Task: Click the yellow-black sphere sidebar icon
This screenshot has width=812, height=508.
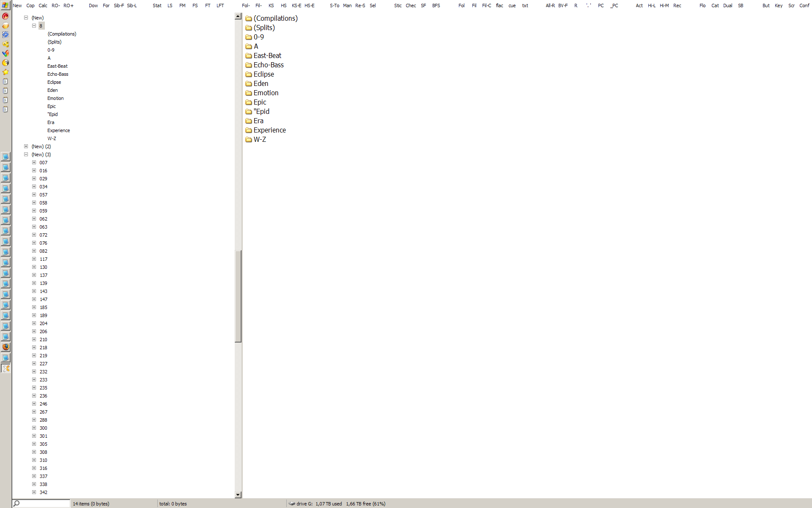Action: tap(5, 63)
